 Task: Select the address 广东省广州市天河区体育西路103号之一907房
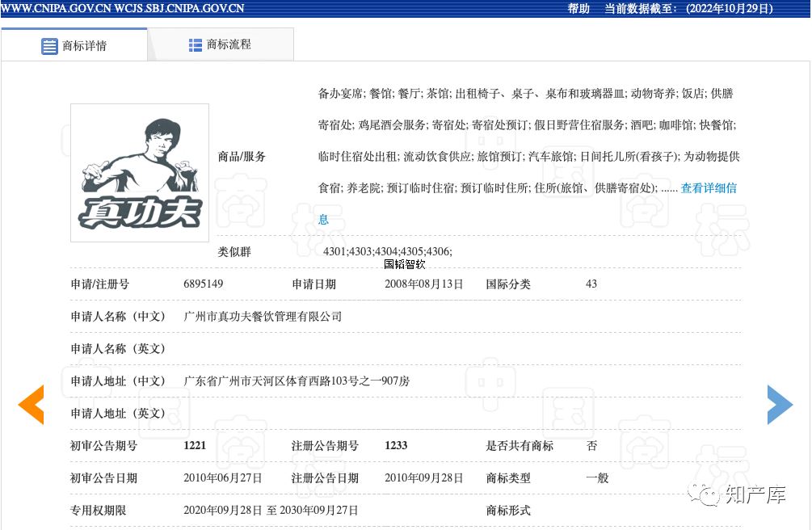pyautogui.click(x=297, y=381)
